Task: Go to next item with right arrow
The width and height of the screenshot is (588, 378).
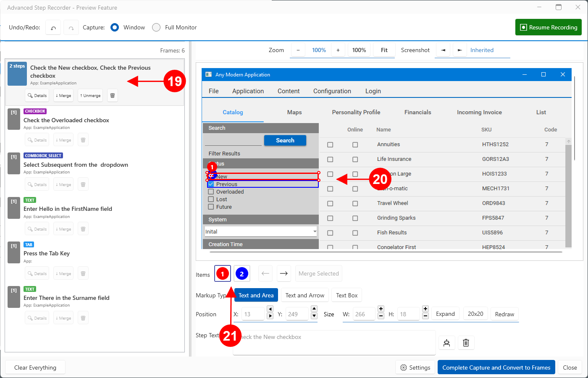Action: pyautogui.click(x=283, y=273)
